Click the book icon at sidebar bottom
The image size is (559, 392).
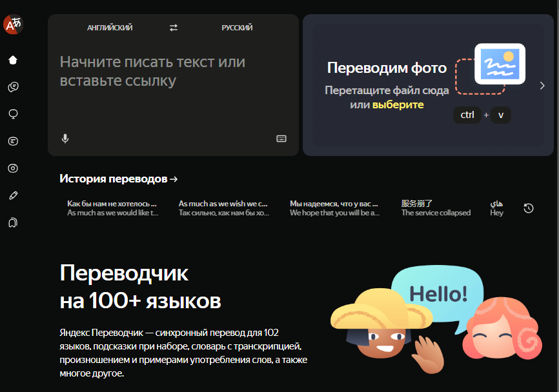click(13, 222)
